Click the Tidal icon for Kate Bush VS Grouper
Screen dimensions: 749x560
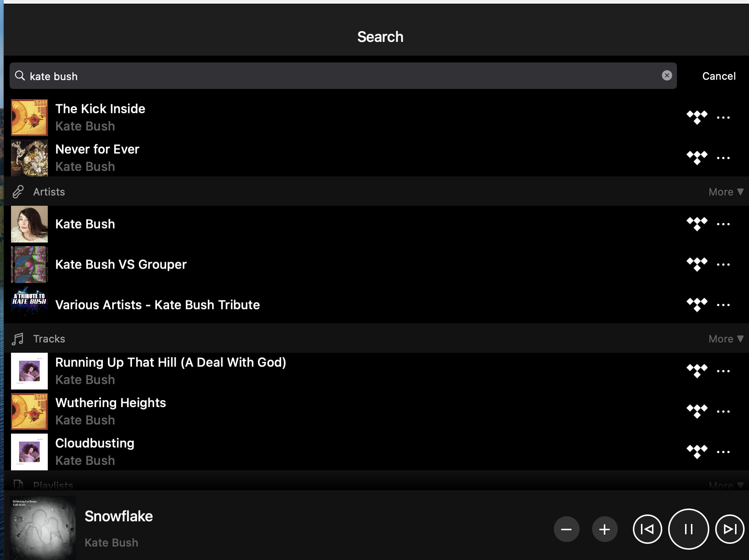[697, 265]
